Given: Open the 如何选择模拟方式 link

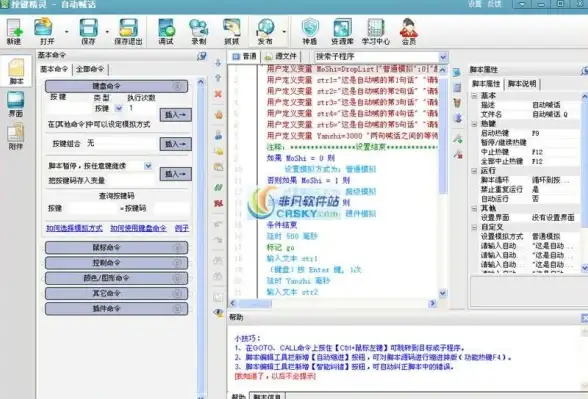Looking at the screenshot, I should 74,228.
